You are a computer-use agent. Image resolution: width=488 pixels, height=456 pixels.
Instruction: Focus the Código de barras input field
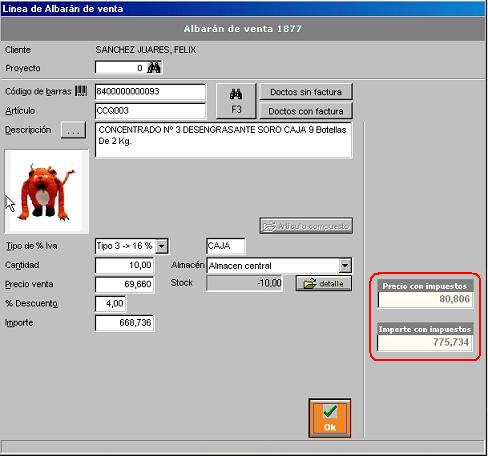tap(150, 92)
